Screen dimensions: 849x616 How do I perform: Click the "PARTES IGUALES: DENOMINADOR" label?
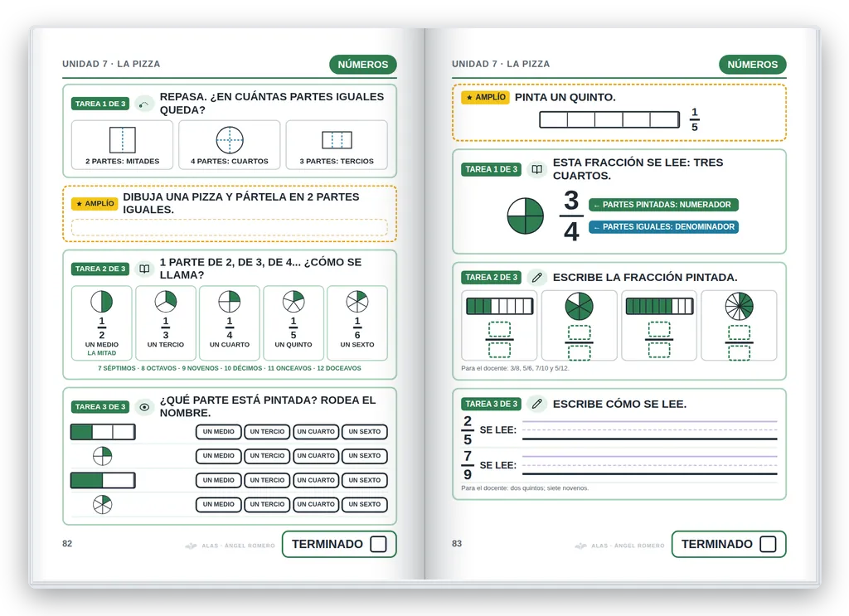(x=664, y=227)
